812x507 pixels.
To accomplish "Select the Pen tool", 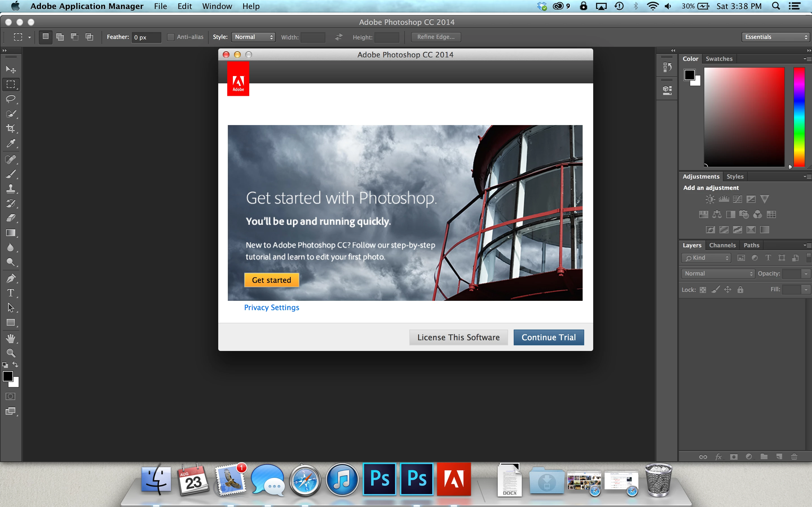I will point(10,278).
